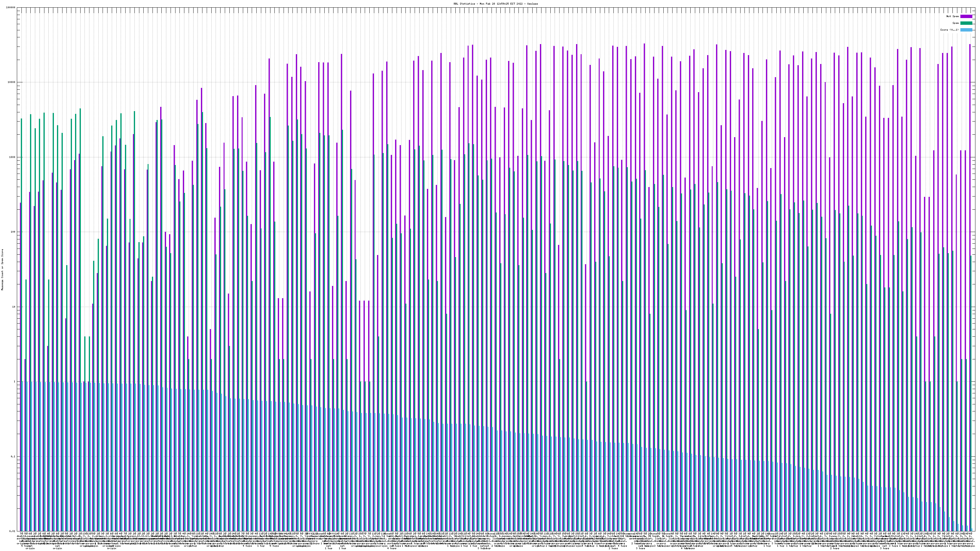Click the 100 y-axis tick label

pos(13,232)
